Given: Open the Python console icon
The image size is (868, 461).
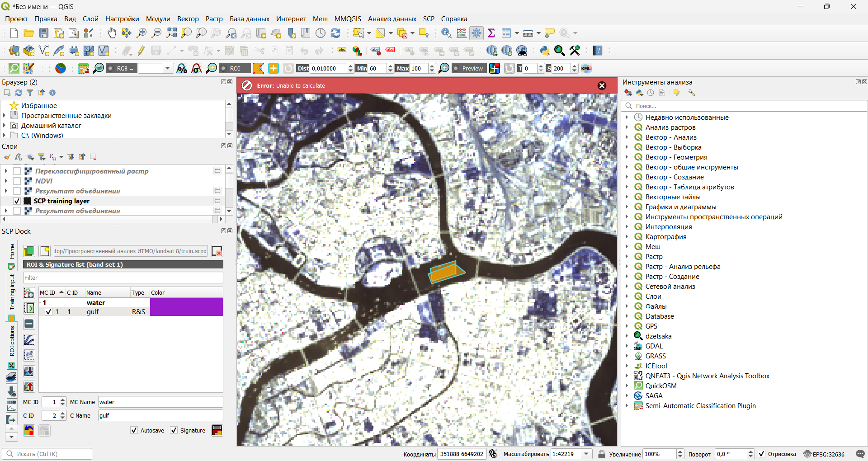Looking at the screenshot, I should pos(545,51).
